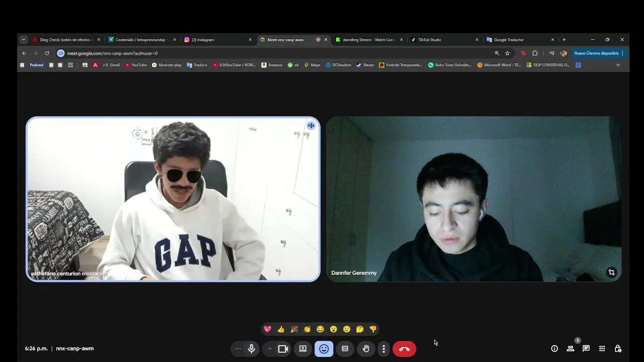Select Dannfer Geremmy video tile
The height and width of the screenshot is (362, 644).
tap(473, 199)
